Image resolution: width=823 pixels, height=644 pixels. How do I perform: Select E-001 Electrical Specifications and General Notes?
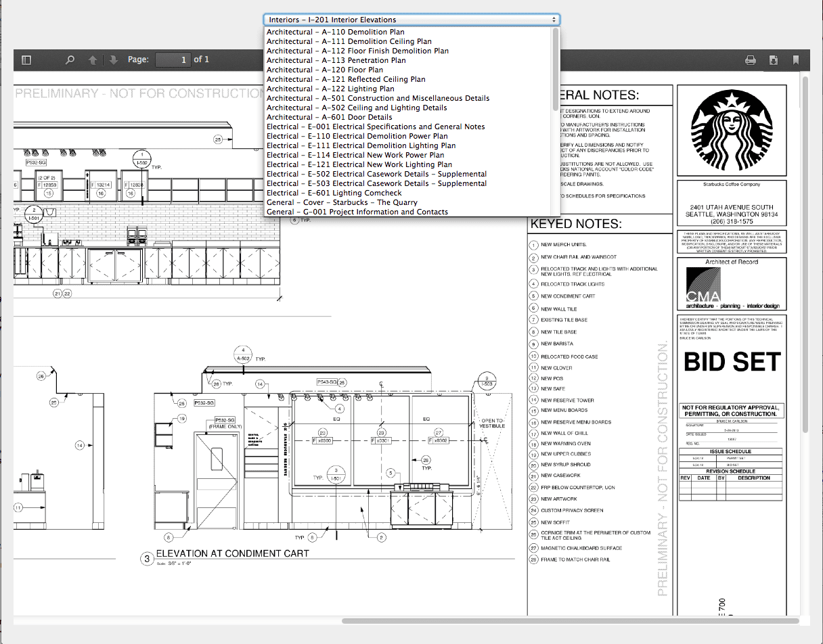[x=408, y=127]
